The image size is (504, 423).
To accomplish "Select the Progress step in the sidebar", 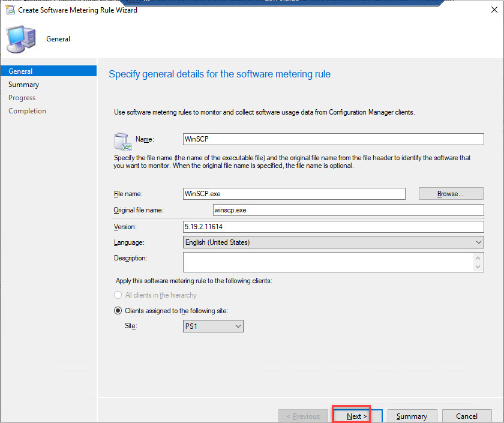I will 22,98.
